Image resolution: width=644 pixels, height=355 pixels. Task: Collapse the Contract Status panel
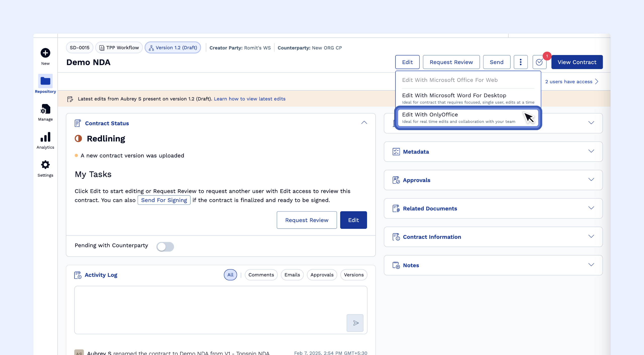(364, 123)
